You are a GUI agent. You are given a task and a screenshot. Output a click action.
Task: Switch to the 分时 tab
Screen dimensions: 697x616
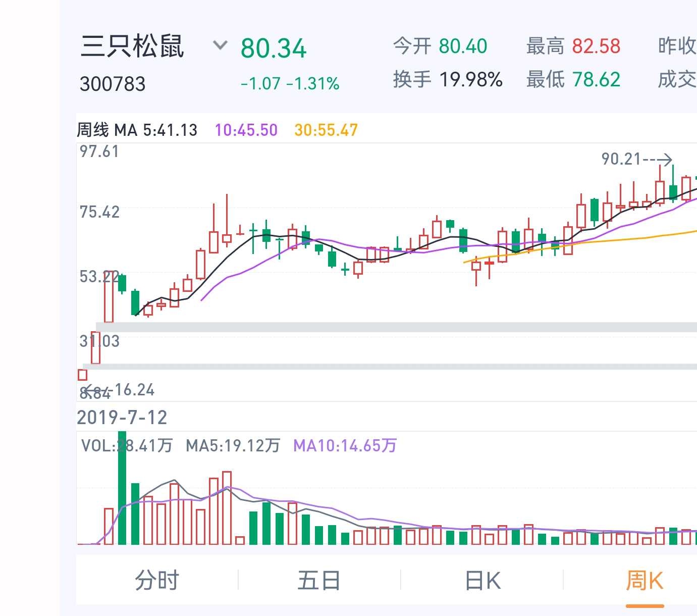tap(157, 580)
